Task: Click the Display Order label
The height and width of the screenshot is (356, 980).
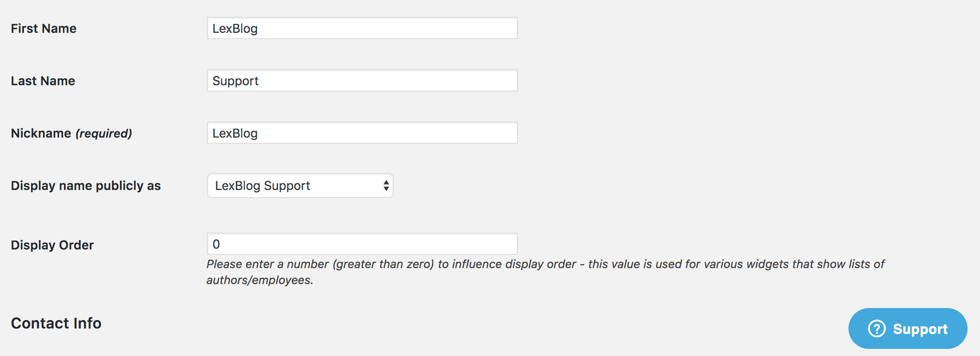Action: coord(52,245)
